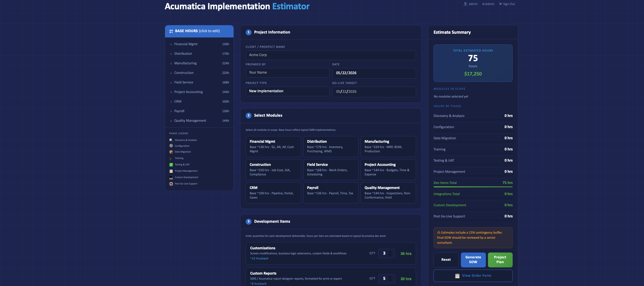Select the Payroll module card
This screenshot has height=286, width=644.
click(331, 193)
